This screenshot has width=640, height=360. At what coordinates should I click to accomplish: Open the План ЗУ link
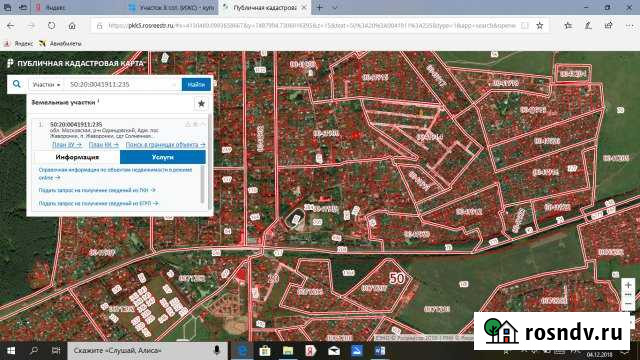(x=67, y=145)
